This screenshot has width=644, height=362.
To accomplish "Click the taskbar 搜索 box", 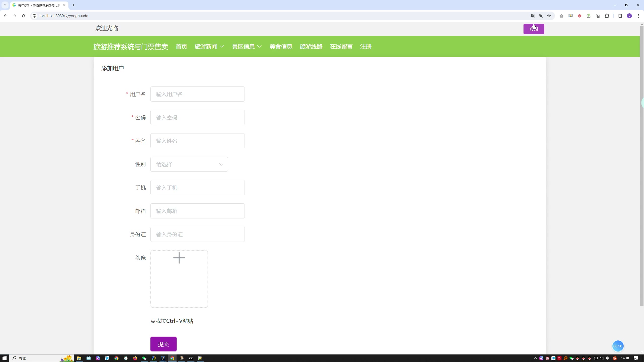I will [42, 358].
